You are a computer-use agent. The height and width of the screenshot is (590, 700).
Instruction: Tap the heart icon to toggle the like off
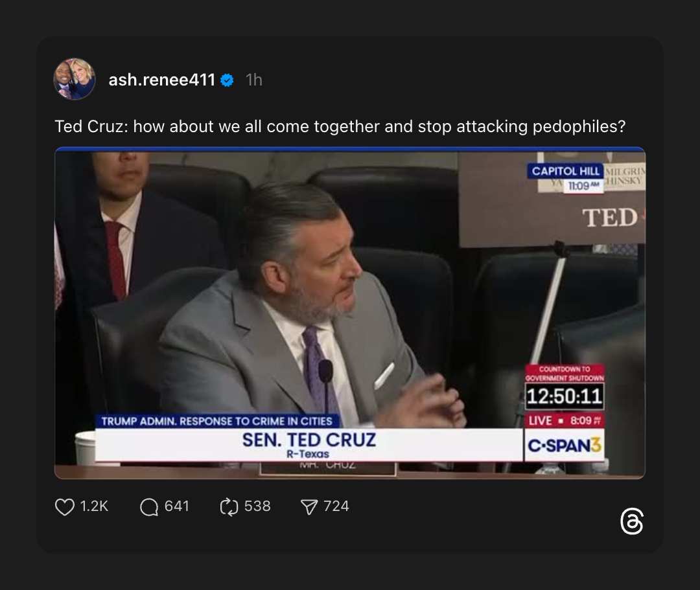64,506
